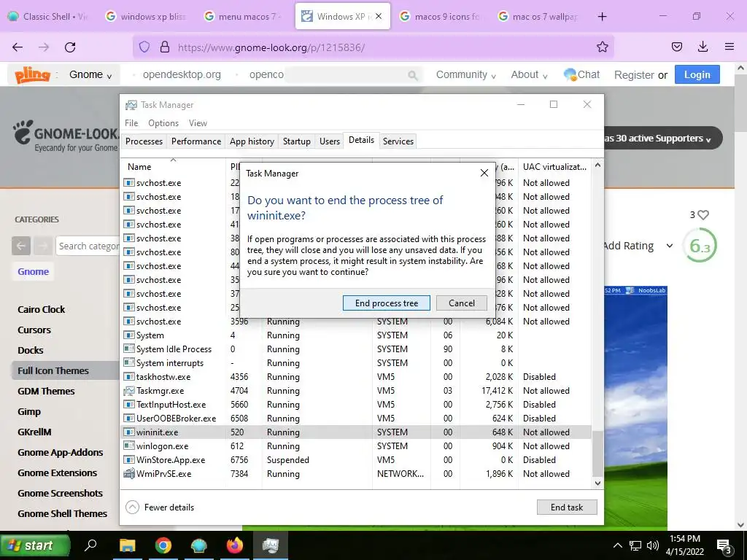Select the Taskmgr.exe process row
747x560 pixels.
click(x=356, y=391)
